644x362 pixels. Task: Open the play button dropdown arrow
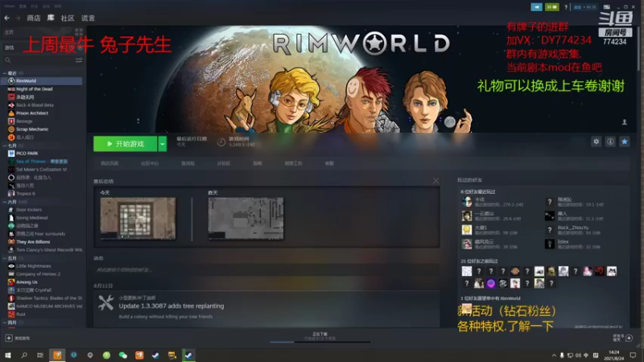pos(163,144)
